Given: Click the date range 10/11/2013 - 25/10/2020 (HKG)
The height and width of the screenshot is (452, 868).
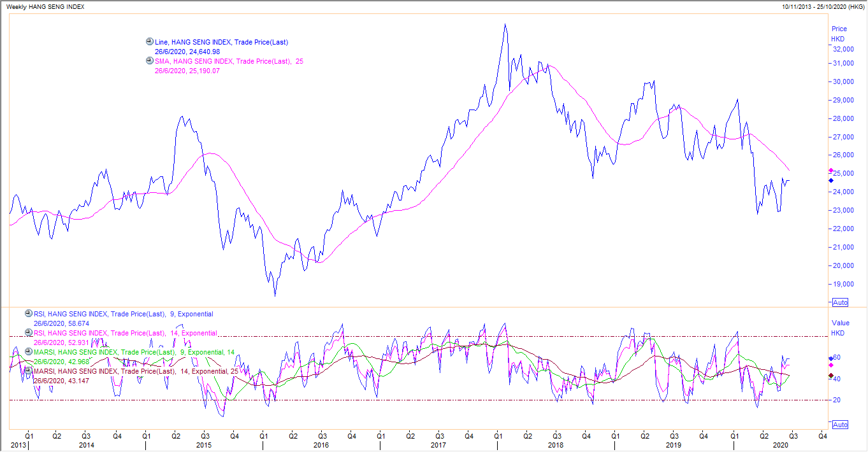Looking at the screenshot, I should [x=823, y=6].
